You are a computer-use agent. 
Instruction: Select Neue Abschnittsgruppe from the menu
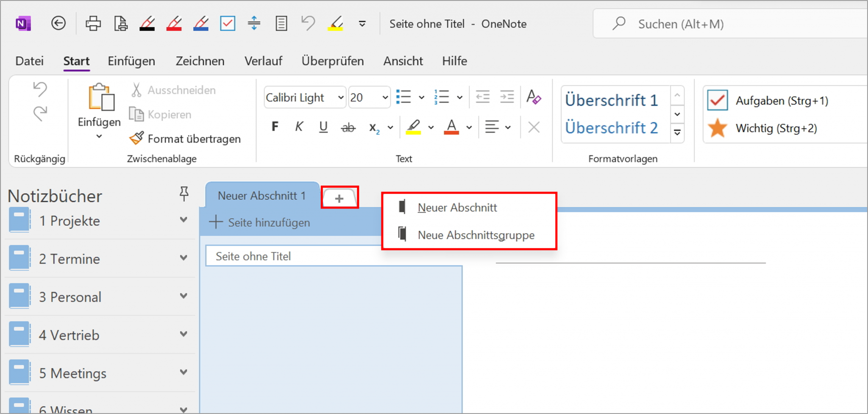[476, 235]
